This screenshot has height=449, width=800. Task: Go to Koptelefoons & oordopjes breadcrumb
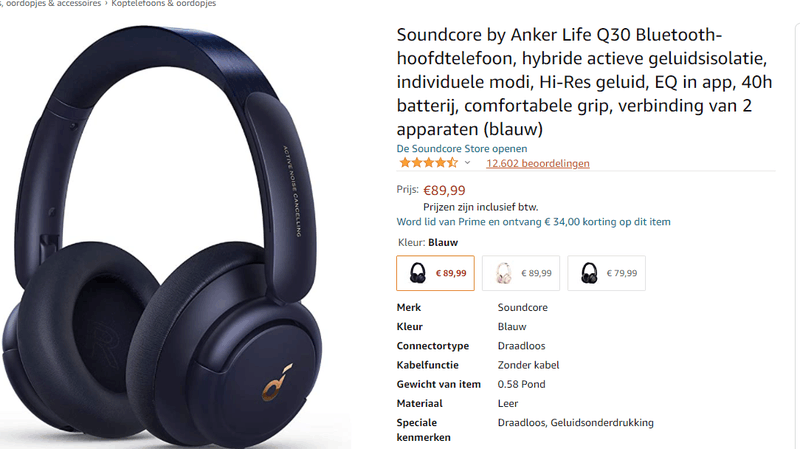click(x=164, y=4)
